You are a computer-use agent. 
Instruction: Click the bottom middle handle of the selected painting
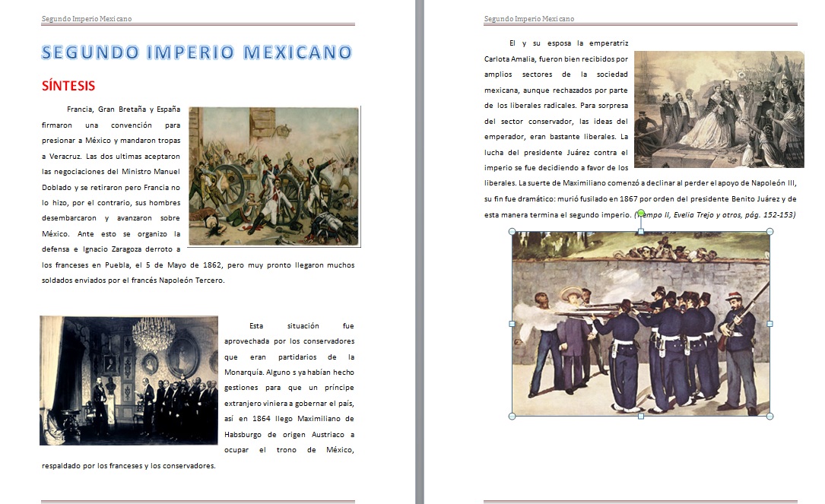pyautogui.click(x=641, y=416)
